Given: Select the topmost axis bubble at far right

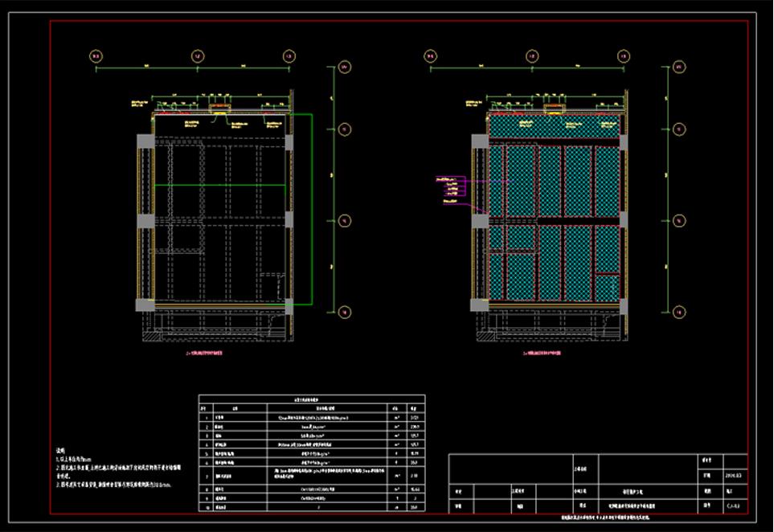Looking at the screenshot, I should tap(678, 67).
